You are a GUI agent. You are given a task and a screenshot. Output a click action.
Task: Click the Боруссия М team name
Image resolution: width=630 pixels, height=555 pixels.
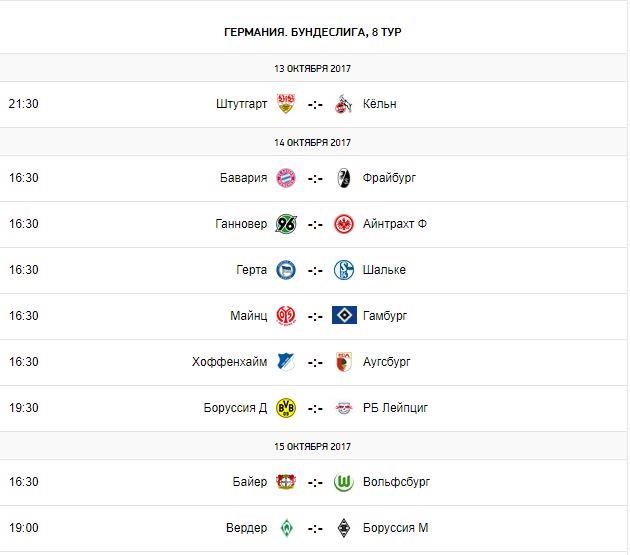398,528
